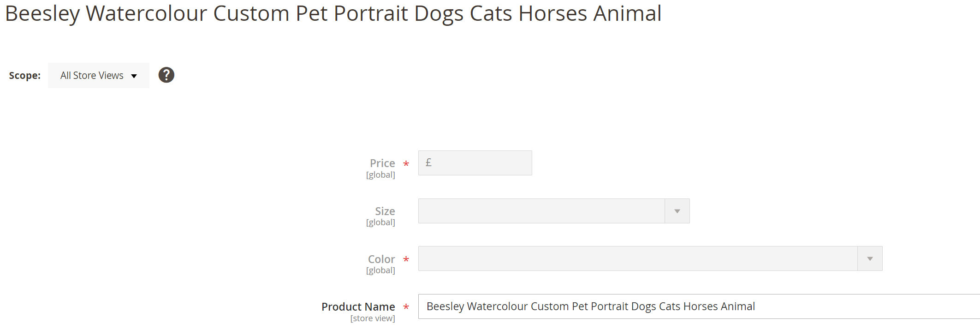This screenshot has width=980, height=330.
Task: Click the [store view] label under Product Name
Action: click(373, 318)
